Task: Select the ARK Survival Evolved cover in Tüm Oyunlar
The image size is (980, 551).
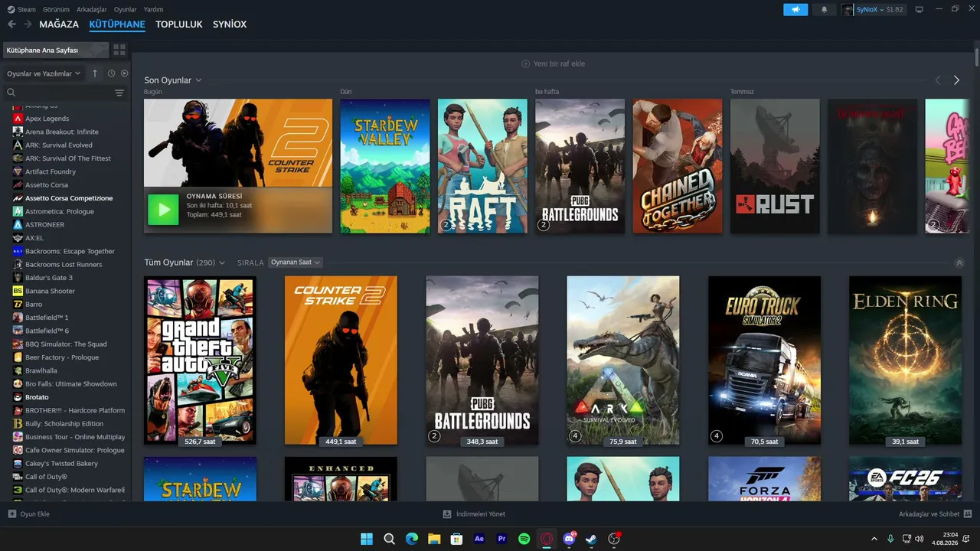Action: point(623,360)
